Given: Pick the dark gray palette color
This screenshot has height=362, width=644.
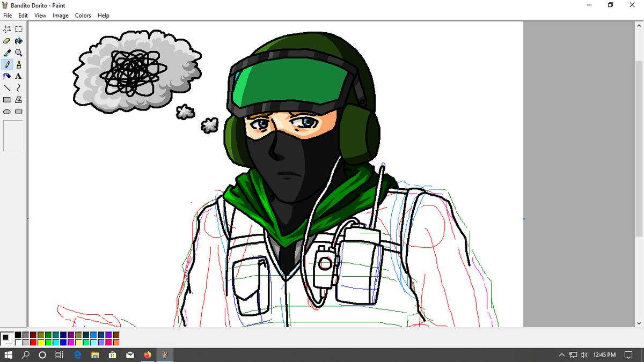Looking at the screenshot, I should [x=26, y=335].
